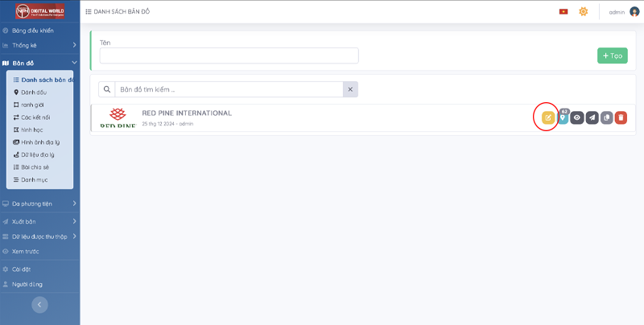Expand the Đa phương tiện sidebar menu
Image resolution: width=644 pixels, height=325 pixels.
(x=74, y=204)
